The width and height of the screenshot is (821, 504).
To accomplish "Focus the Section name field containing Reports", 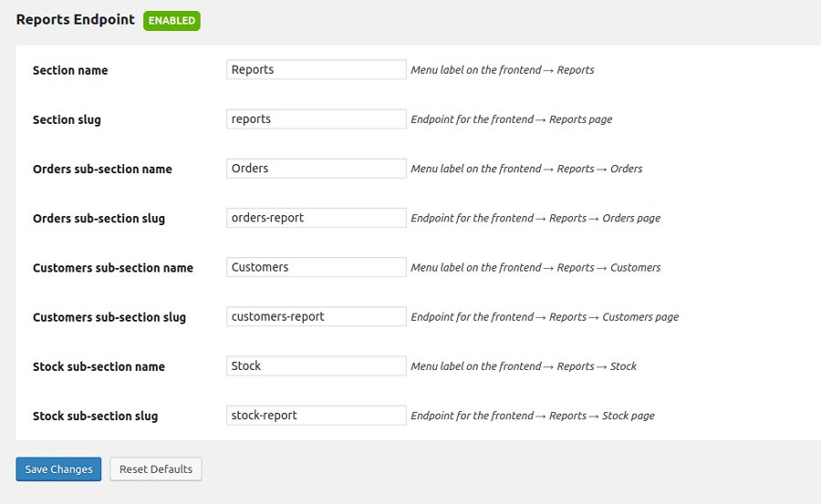I will click(x=316, y=70).
